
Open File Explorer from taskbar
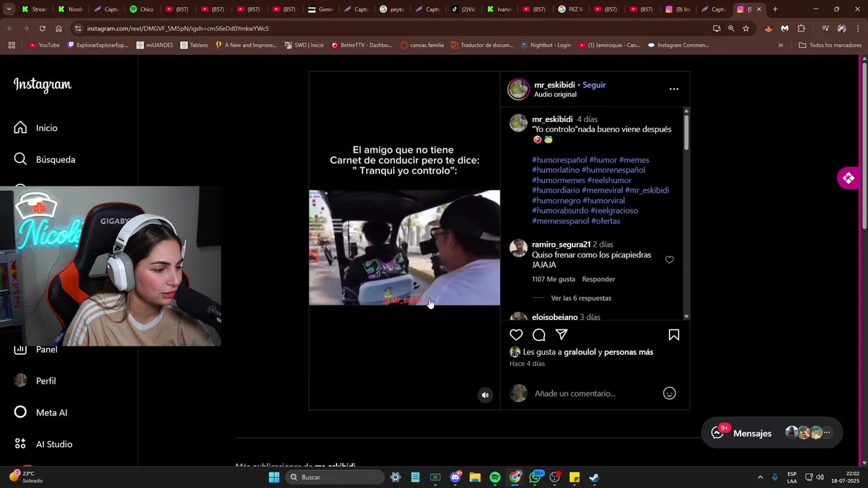tap(475, 477)
